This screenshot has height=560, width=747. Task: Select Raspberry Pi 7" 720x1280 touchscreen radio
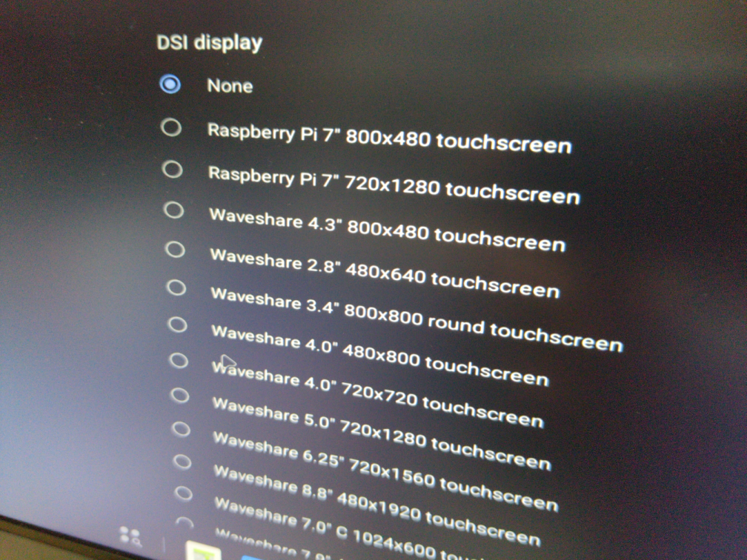click(172, 169)
